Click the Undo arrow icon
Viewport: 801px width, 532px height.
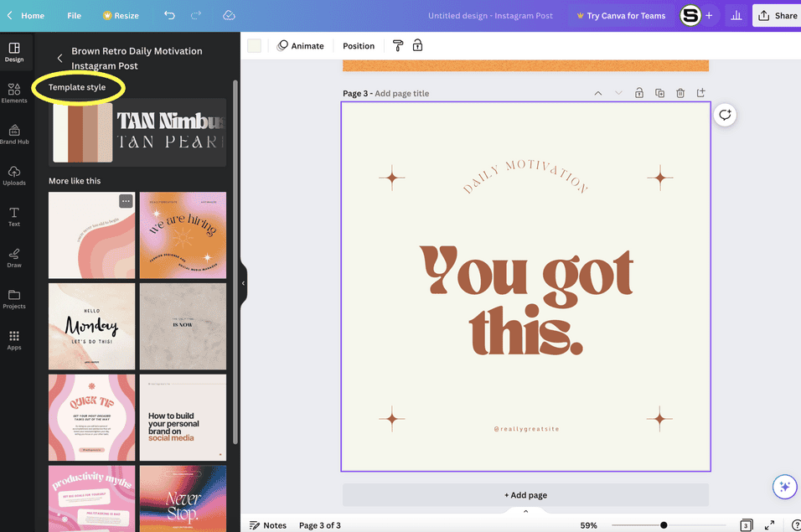[x=170, y=15]
